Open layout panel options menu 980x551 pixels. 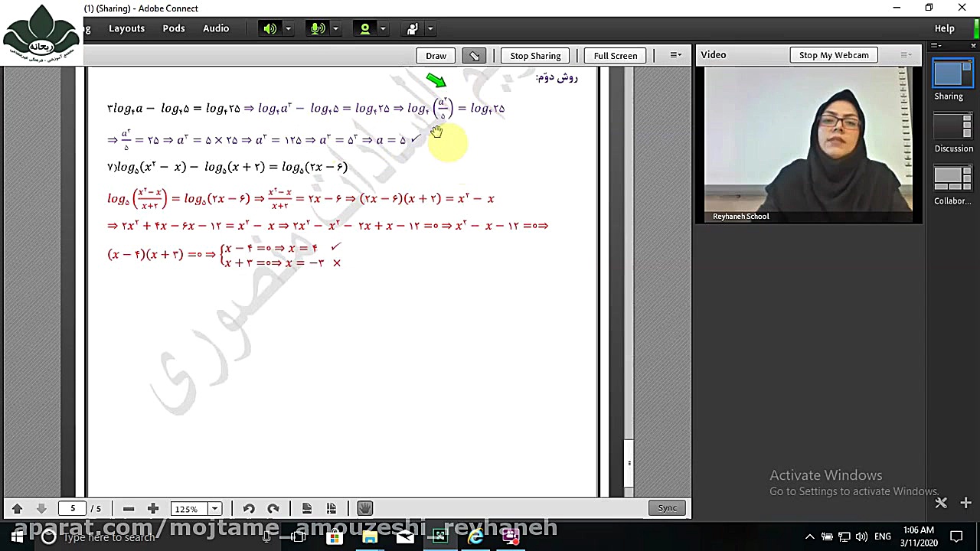(x=935, y=46)
